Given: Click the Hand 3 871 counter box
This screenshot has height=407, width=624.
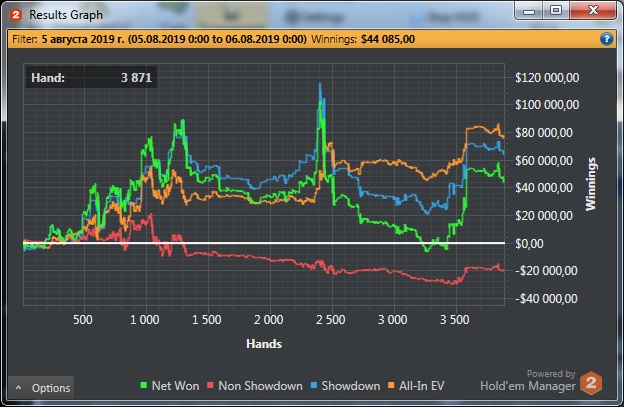Looking at the screenshot, I should tap(92, 77).
